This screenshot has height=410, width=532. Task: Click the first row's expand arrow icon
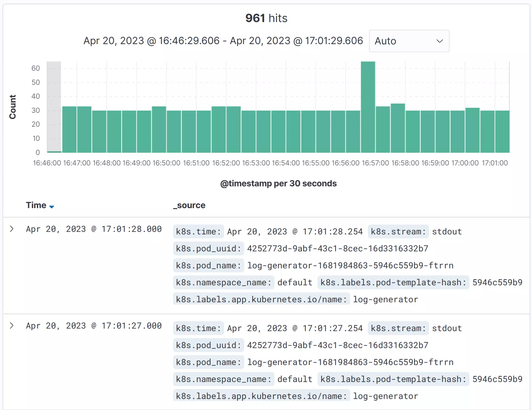coord(12,229)
